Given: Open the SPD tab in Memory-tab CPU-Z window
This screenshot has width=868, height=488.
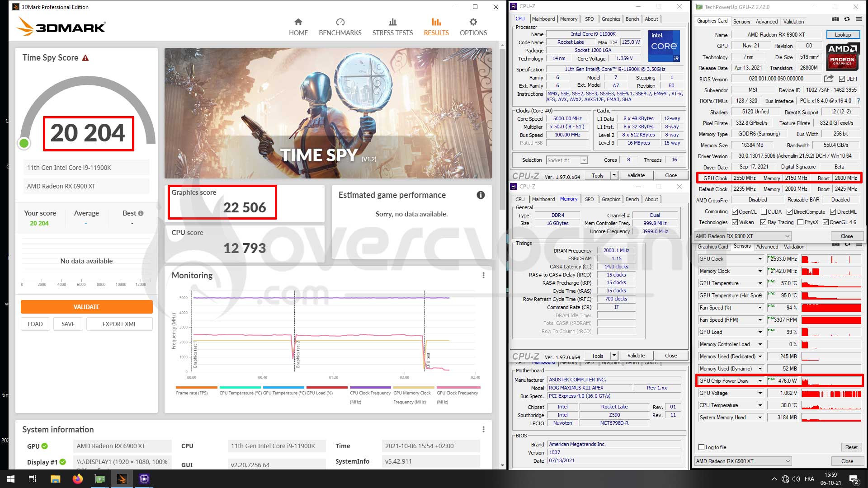Looking at the screenshot, I should (x=589, y=199).
